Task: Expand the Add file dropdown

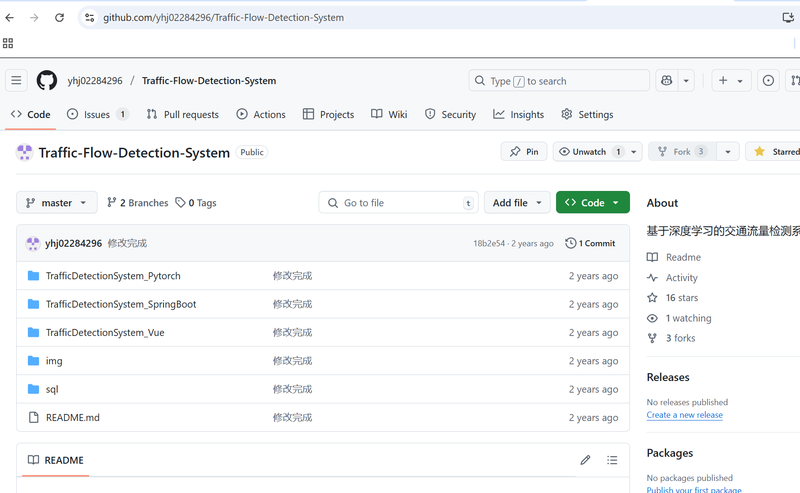Action: tap(517, 203)
